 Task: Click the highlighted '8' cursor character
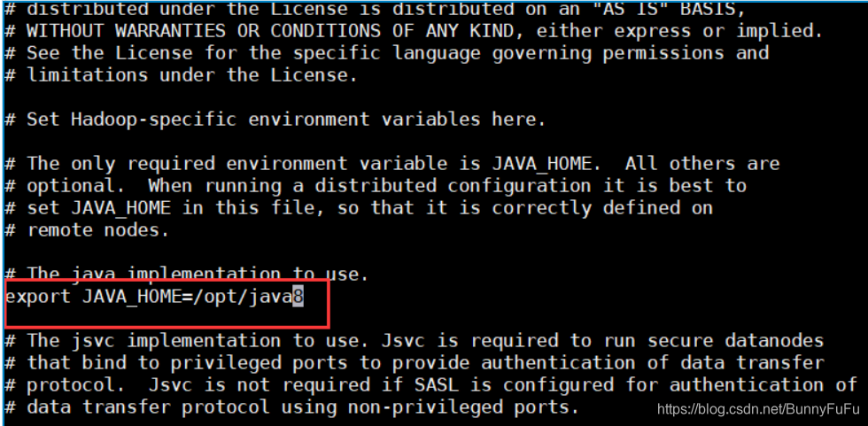click(298, 297)
